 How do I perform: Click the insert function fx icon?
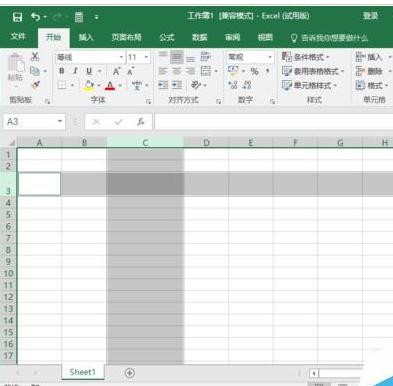click(x=141, y=122)
